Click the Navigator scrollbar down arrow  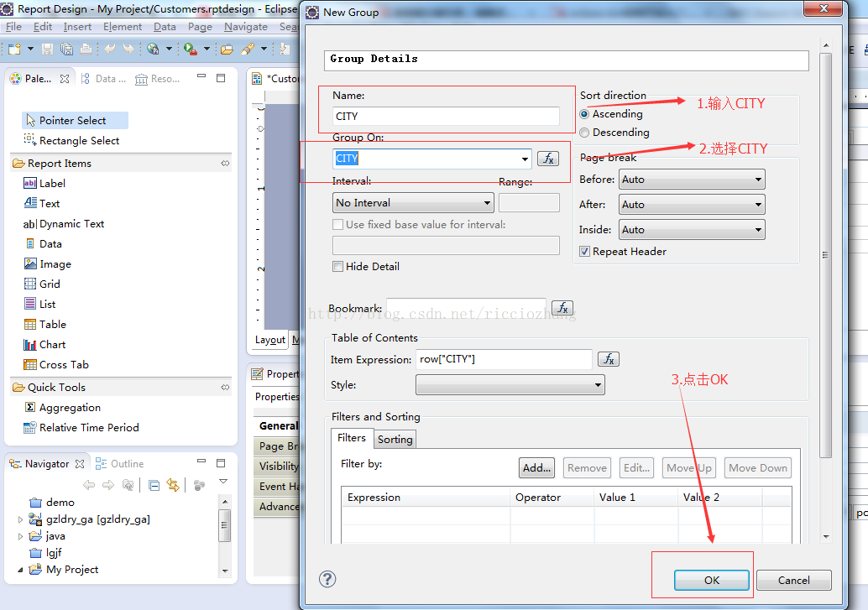(225, 571)
